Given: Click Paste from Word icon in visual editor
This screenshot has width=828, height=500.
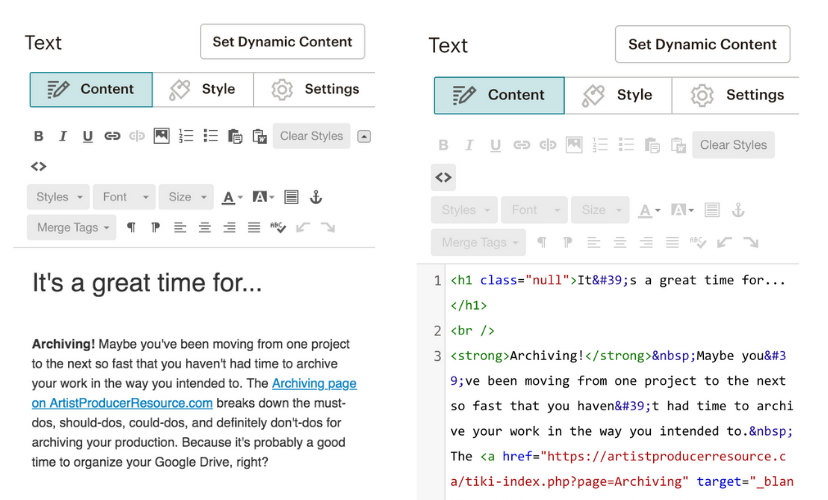Looking at the screenshot, I should [260, 136].
